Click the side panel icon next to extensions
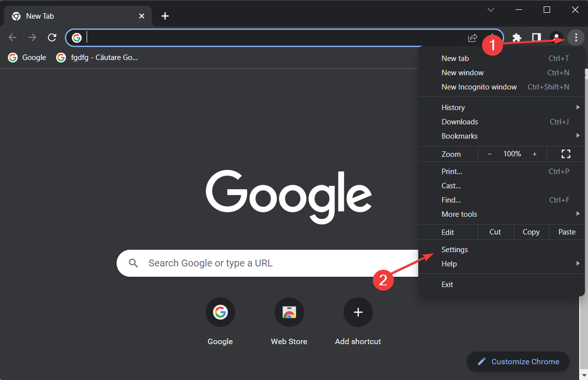The image size is (588, 380). click(x=536, y=37)
